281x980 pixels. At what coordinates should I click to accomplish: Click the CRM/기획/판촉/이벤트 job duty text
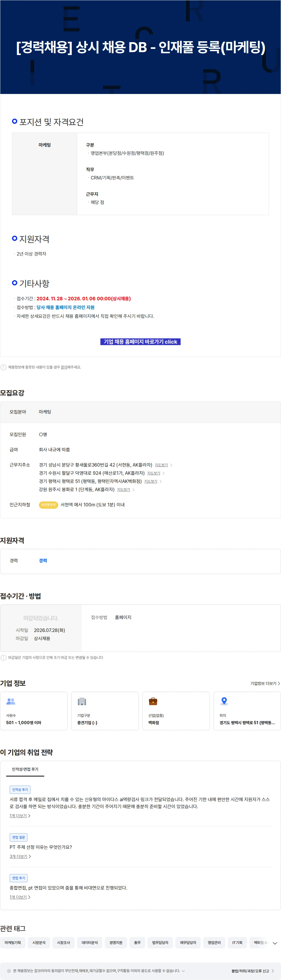(112, 178)
